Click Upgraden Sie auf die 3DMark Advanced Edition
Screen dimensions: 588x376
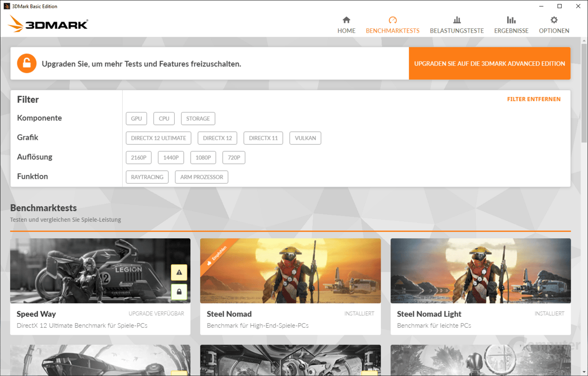coord(490,63)
